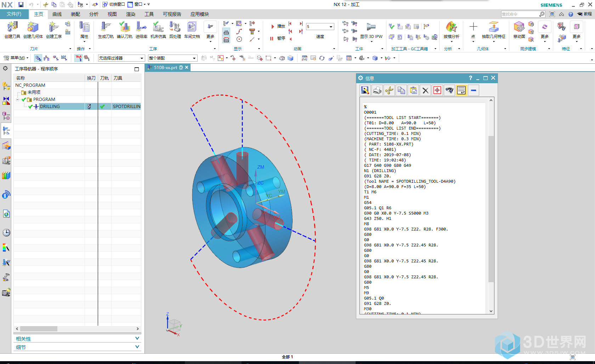
Task: Switch to the View (视图) tab
Action: [x=112, y=14]
